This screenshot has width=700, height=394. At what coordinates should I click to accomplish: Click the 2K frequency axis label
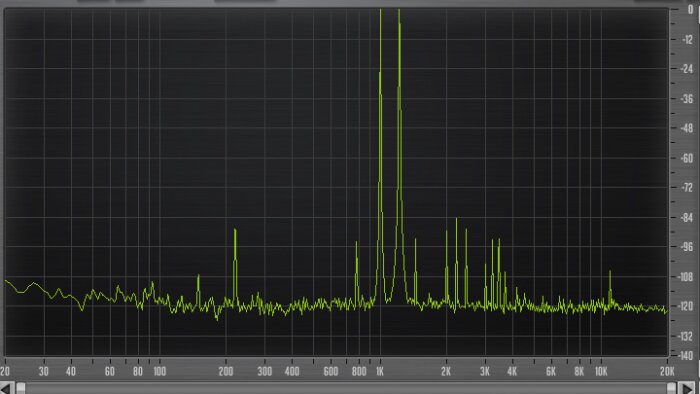[x=446, y=371]
